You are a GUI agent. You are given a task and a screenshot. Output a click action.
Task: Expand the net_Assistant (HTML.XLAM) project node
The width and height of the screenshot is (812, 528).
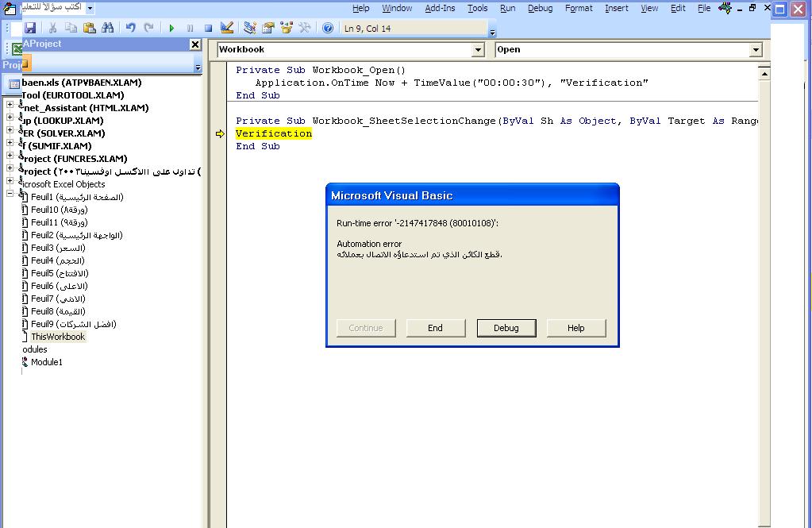click(10, 105)
